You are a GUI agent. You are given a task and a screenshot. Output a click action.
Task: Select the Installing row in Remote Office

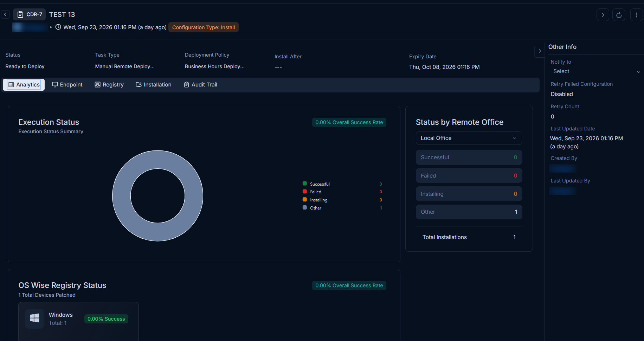[x=469, y=194]
